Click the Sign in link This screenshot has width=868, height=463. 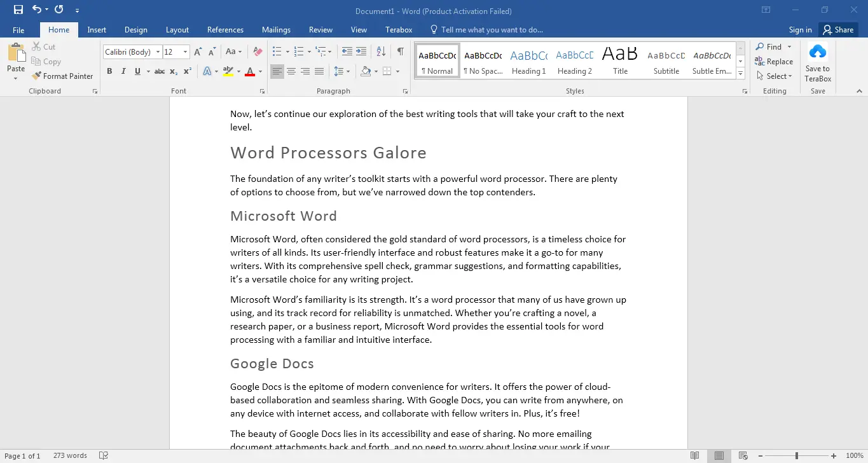[800, 30]
